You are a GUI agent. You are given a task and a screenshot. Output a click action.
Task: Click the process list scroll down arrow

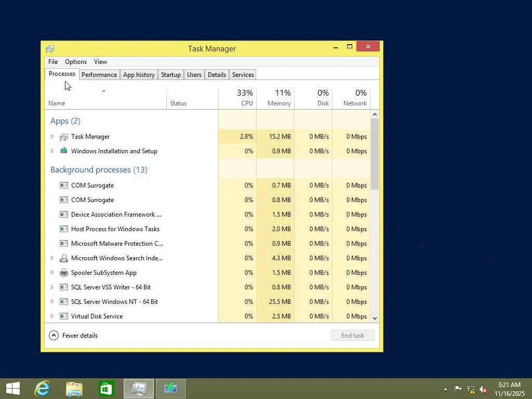tap(375, 318)
